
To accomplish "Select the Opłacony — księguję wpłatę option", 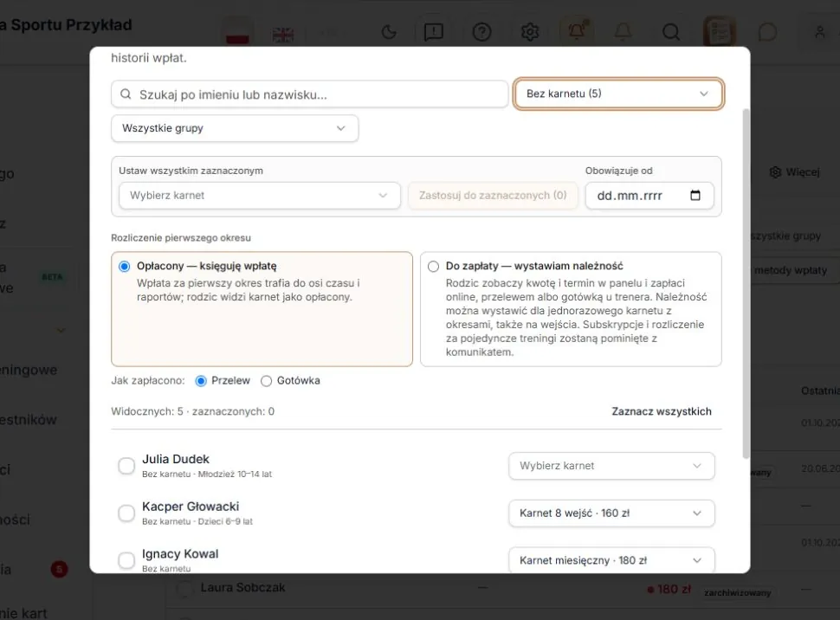I will pyautogui.click(x=262, y=309).
